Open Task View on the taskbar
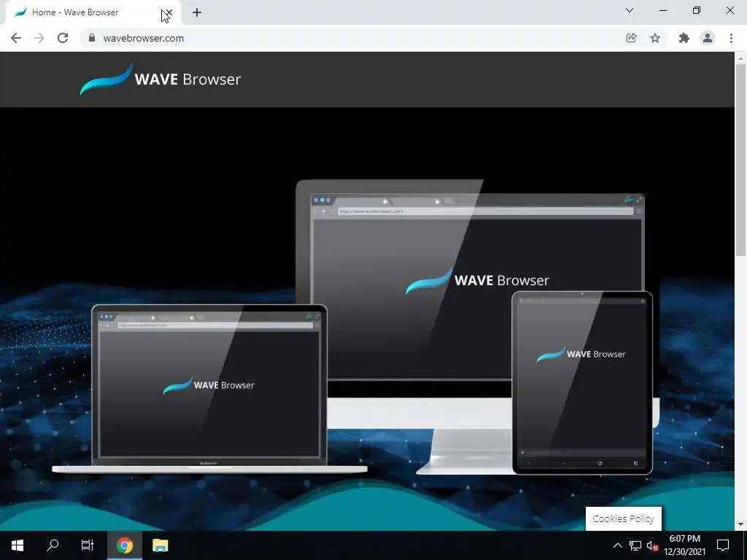The width and height of the screenshot is (747, 560). (88, 545)
